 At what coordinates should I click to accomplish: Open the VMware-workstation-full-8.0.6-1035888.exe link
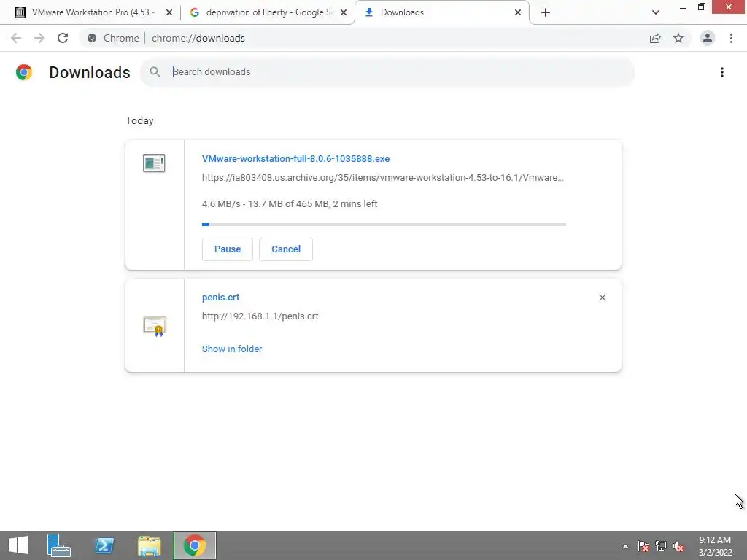(x=296, y=158)
